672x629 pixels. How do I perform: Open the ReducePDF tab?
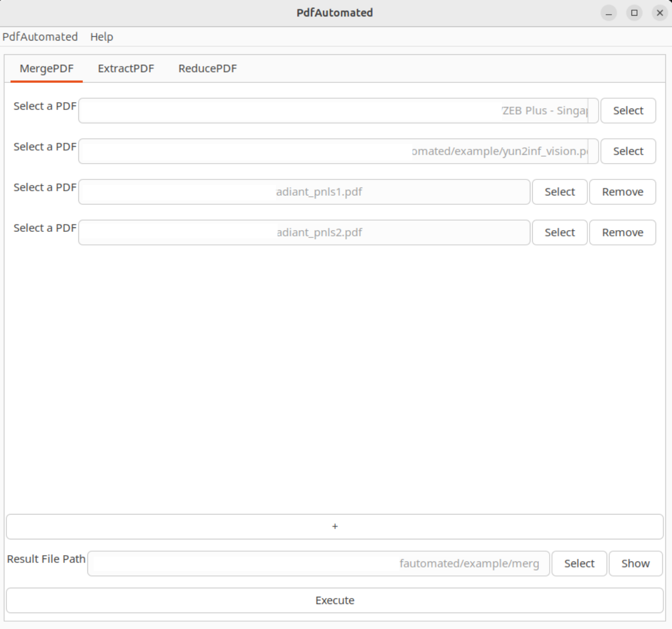point(207,68)
